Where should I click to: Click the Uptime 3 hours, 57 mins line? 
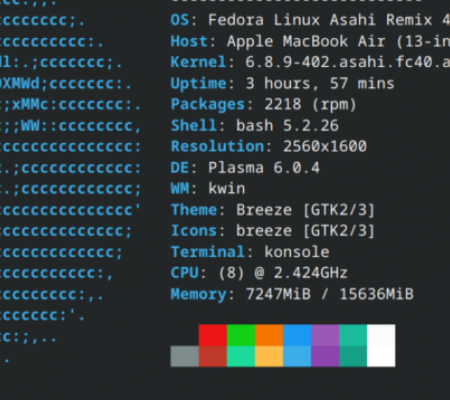click(x=282, y=83)
